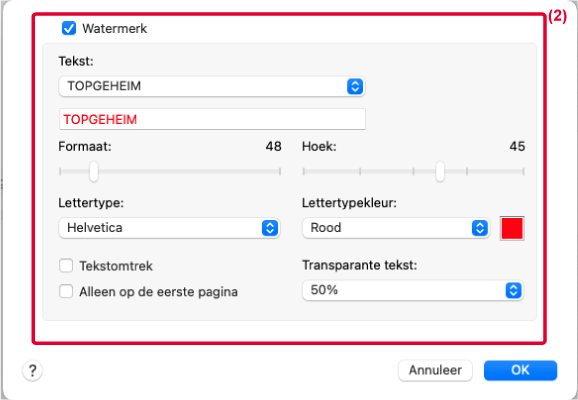Open the TOPGEHEIM text preset dropdown
Viewport: 578px width, 400px height.
tap(212, 86)
